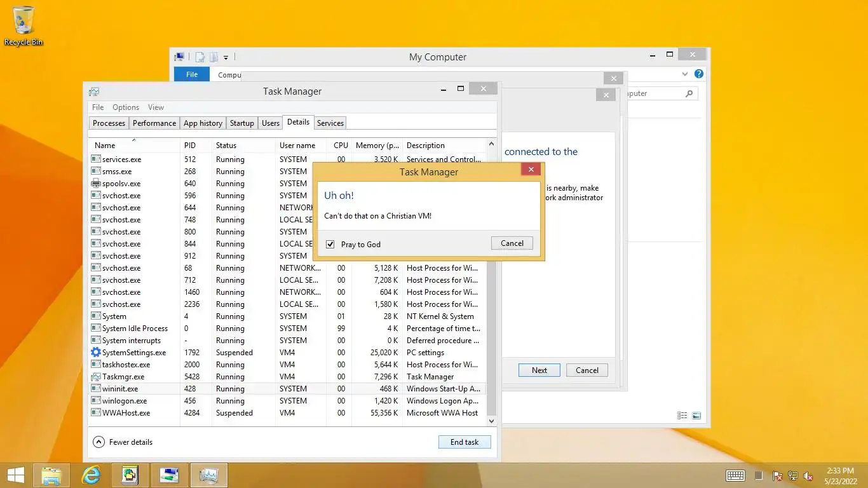Image resolution: width=868 pixels, height=488 pixels.
Task: Show the taskbar clock and date
Action: coord(840,475)
